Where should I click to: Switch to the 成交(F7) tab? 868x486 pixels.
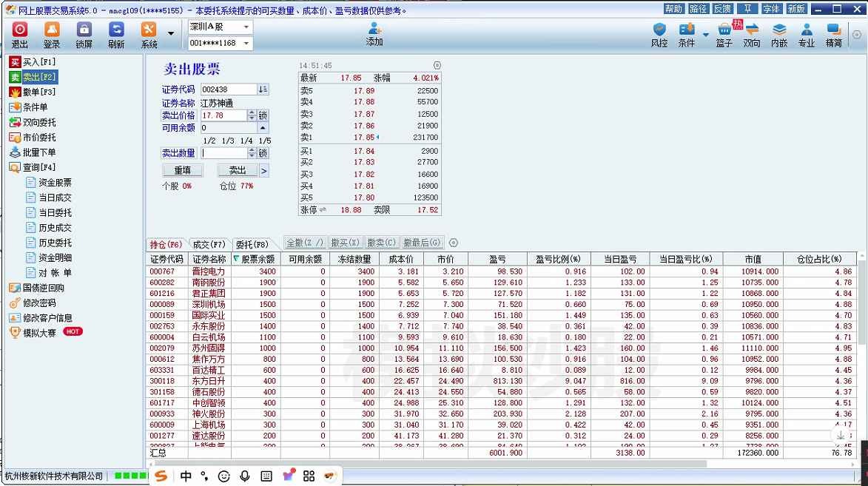(209, 244)
